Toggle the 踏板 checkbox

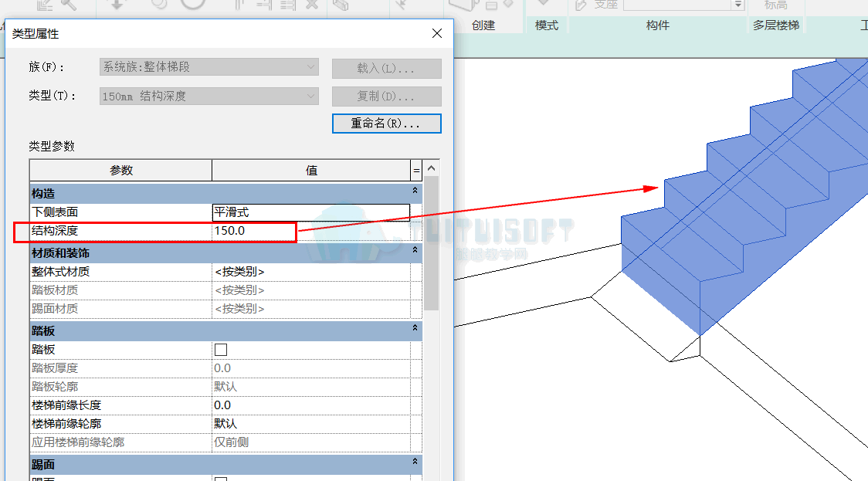(x=221, y=350)
